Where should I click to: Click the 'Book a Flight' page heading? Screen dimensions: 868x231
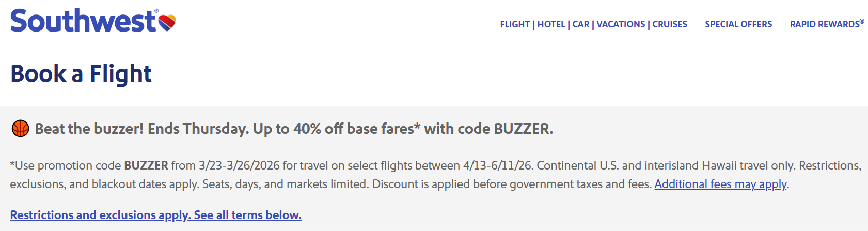pyautogui.click(x=81, y=73)
